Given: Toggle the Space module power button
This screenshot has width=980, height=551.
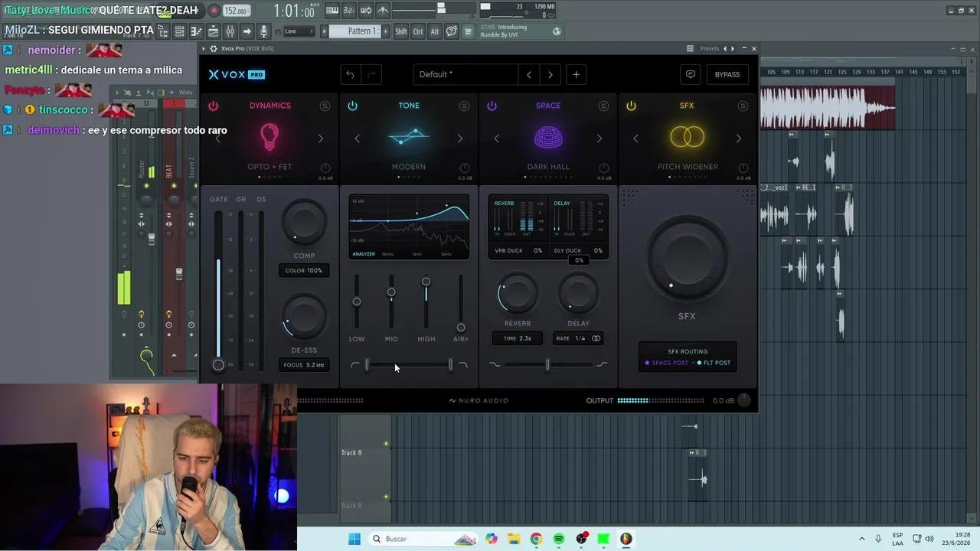Looking at the screenshot, I should click(x=492, y=106).
